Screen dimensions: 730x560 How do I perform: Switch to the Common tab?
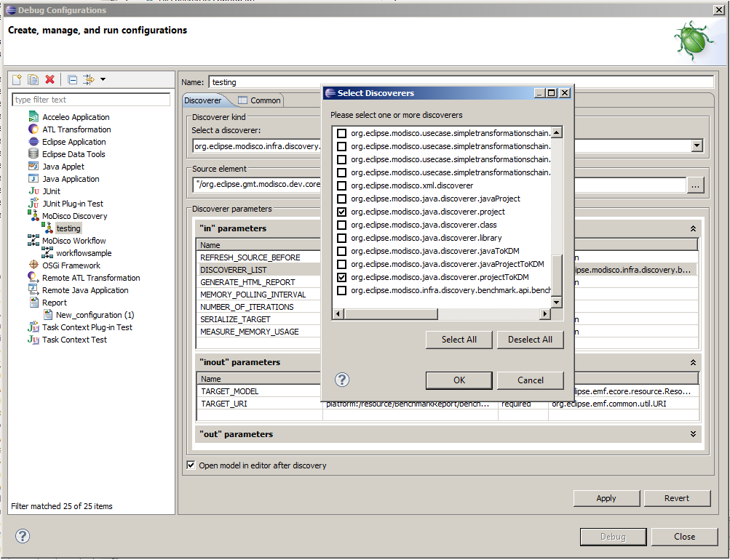click(x=259, y=100)
